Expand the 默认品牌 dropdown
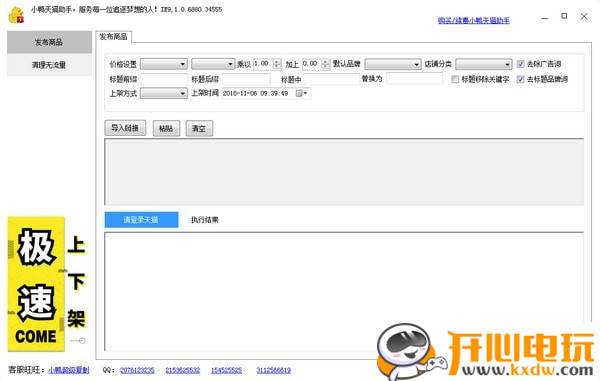Image resolution: width=600 pixels, height=381 pixels. 393,64
